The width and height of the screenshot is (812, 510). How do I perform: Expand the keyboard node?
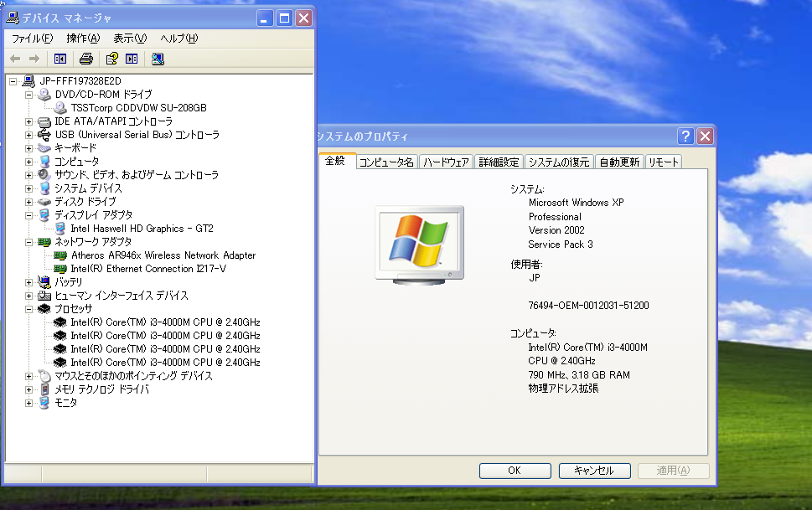(x=28, y=148)
